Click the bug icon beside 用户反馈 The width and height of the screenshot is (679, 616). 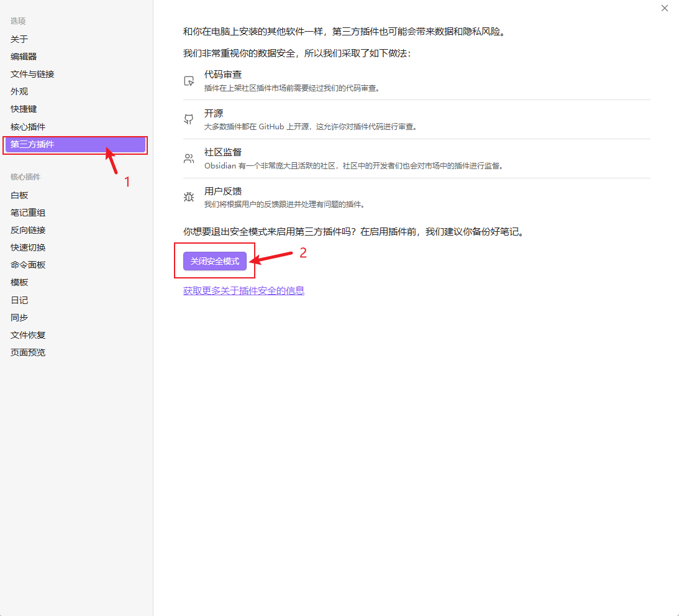click(189, 197)
